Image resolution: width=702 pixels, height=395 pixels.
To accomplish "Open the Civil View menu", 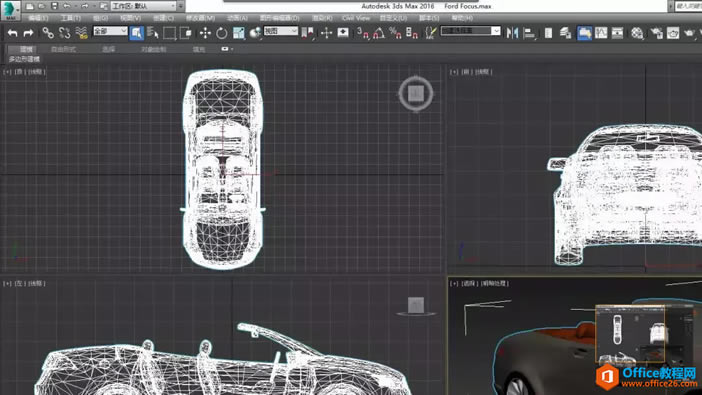I will 356,18.
